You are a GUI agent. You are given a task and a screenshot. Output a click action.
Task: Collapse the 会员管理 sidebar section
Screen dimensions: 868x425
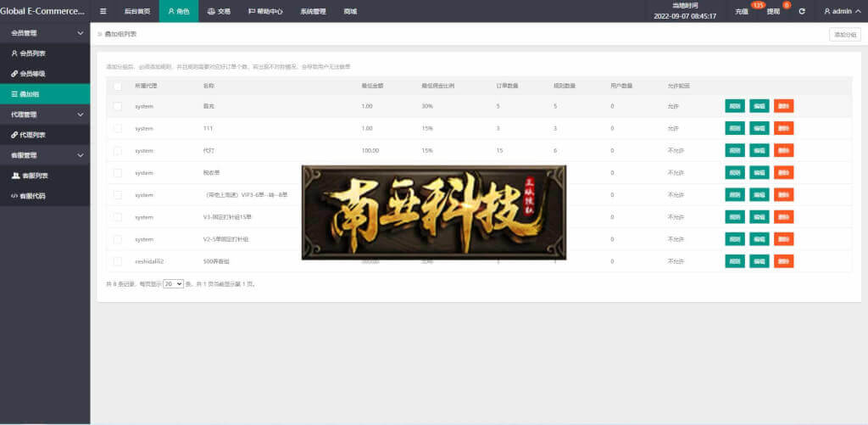pyautogui.click(x=45, y=33)
